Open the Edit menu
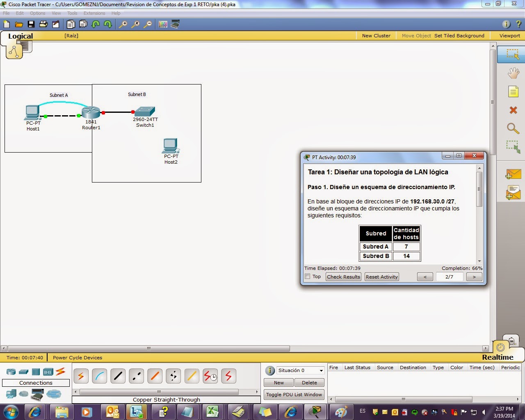Image resolution: width=525 pixels, height=420 pixels. 20,13
